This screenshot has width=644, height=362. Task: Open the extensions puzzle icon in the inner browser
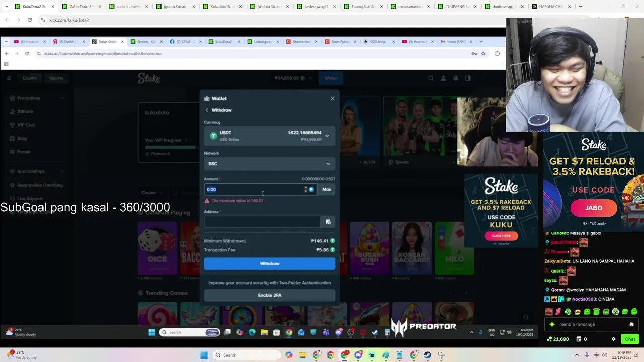pos(497,54)
